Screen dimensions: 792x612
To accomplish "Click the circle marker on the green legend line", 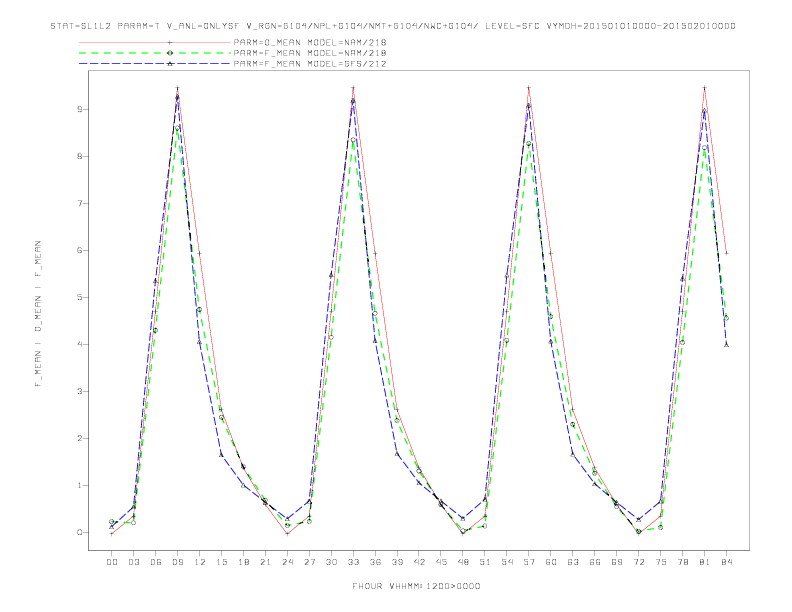I will pos(170,53).
